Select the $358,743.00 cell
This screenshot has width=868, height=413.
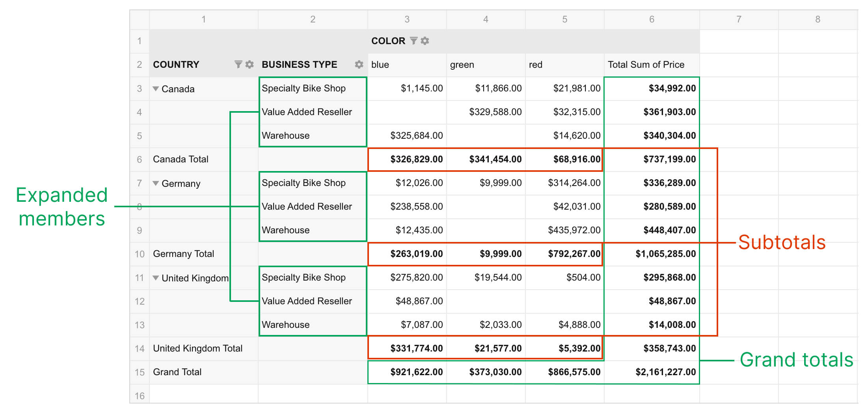coord(652,349)
